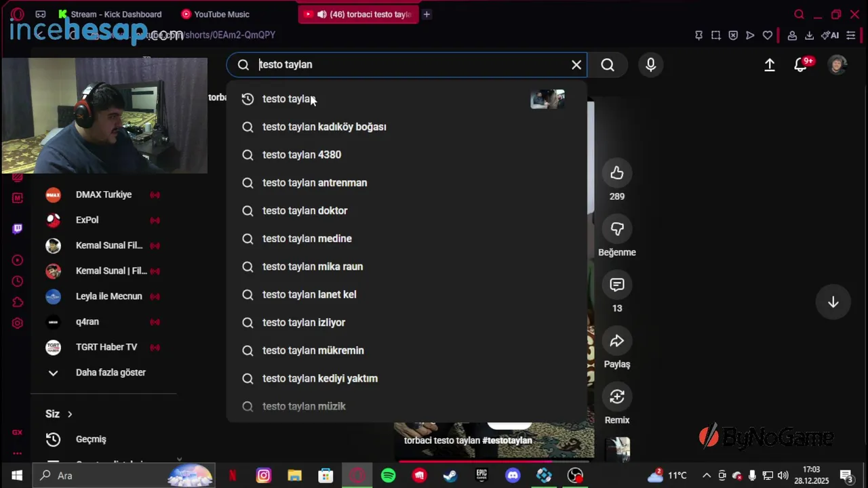Open DMAX Turkiye subscription channel
The image size is (868, 488).
(102, 195)
